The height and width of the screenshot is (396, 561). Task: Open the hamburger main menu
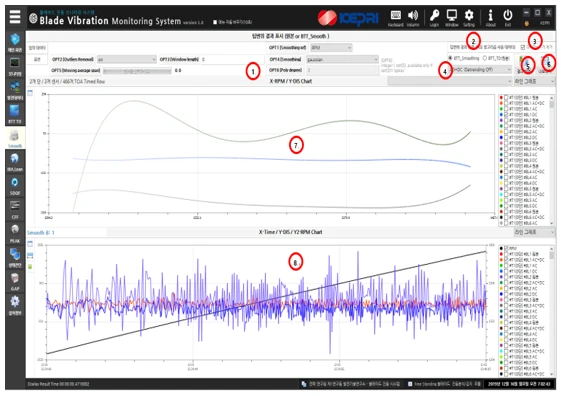pos(15,17)
